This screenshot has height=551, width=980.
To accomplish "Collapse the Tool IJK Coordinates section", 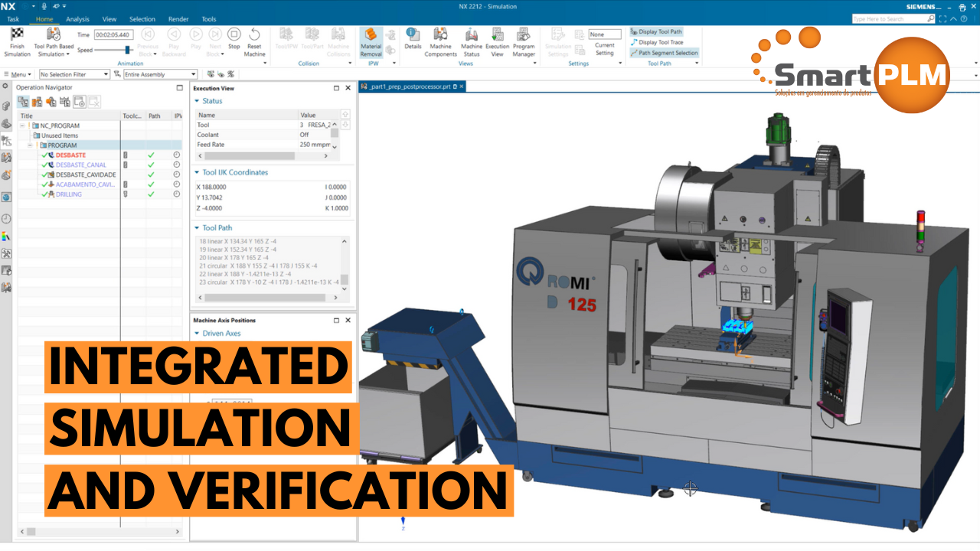I will (197, 173).
